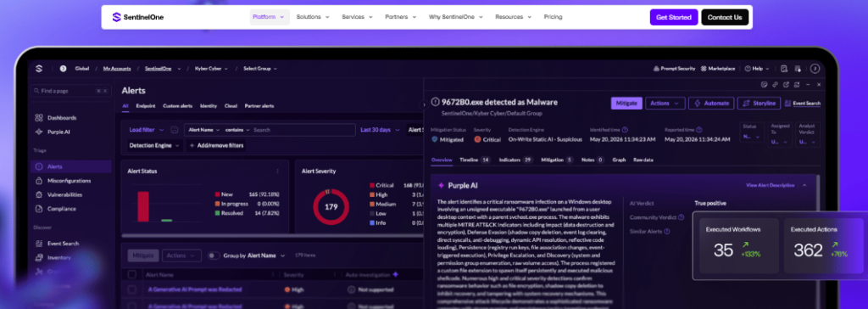Click the Automate button
This screenshot has height=309, width=868.
[711, 104]
